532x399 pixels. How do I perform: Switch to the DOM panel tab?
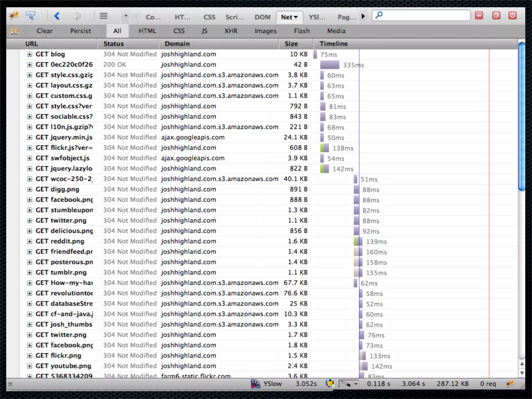(x=262, y=17)
